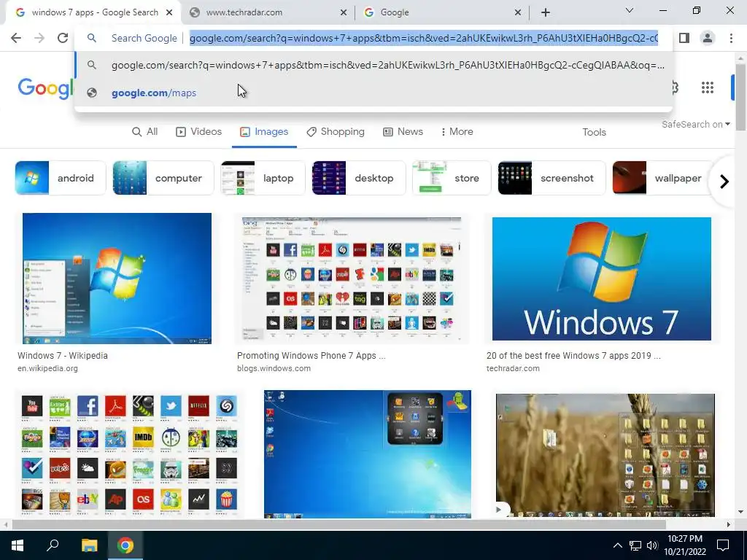Open the Windows 7 - Wikipedia image
The image size is (747, 560).
(x=117, y=278)
